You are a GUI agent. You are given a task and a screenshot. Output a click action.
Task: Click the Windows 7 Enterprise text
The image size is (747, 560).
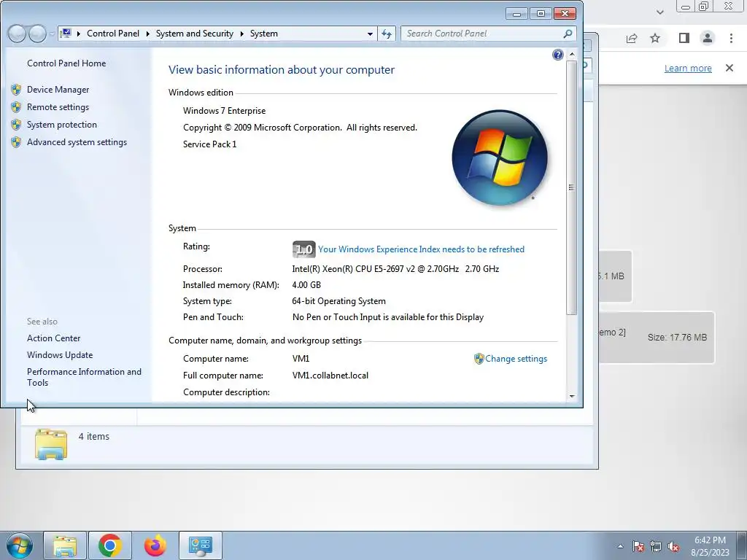225,111
